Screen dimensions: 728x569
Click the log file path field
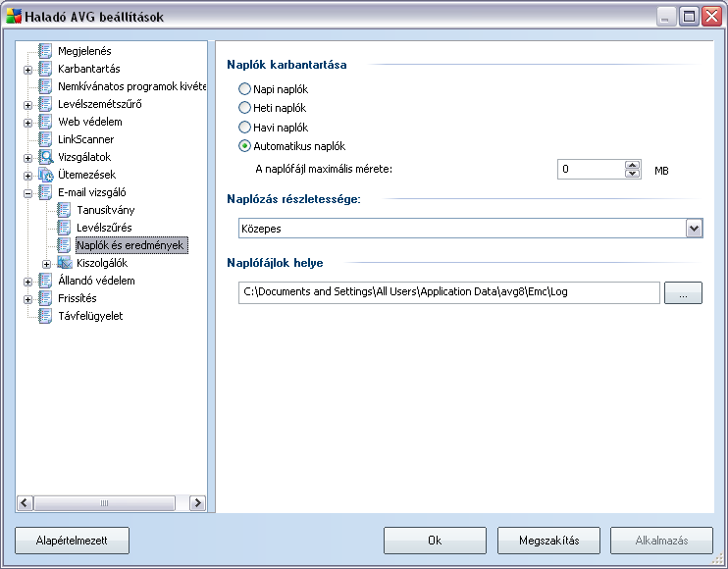(x=449, y=292)
